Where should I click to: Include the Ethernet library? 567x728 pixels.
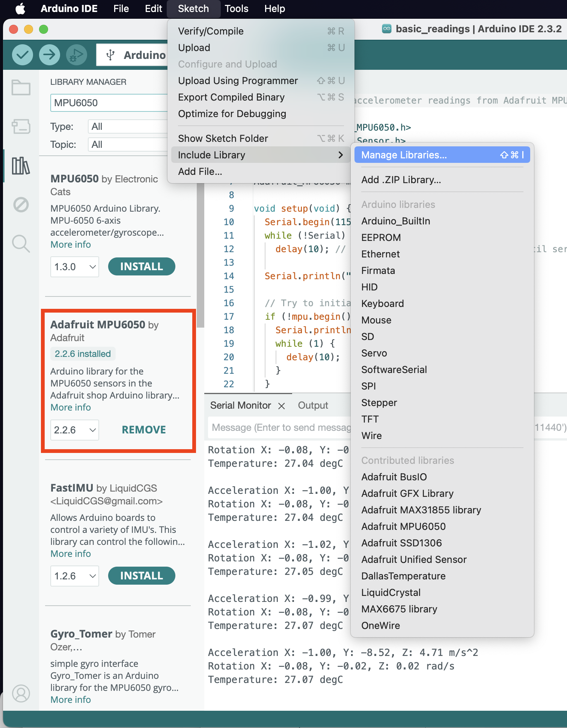click(x=442, y=254)
